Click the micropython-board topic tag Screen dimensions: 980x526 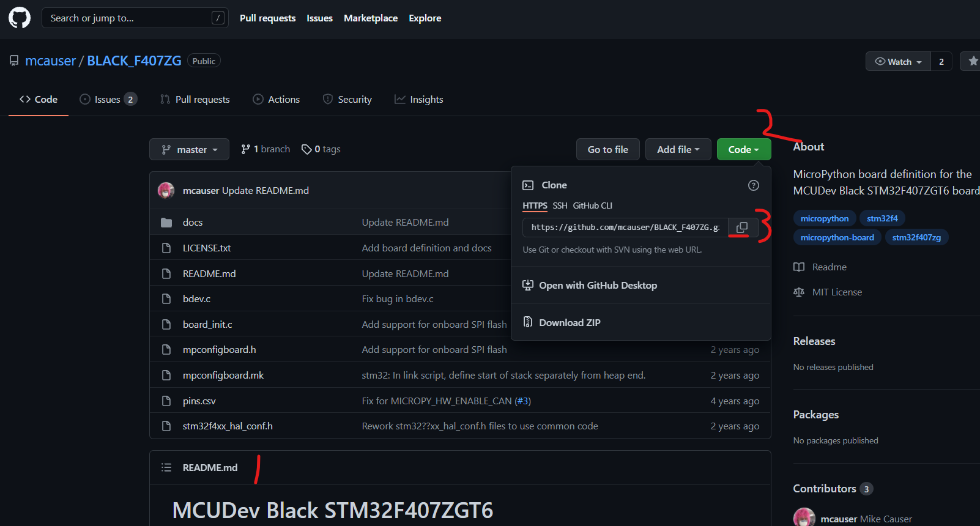tap(837, 237)
